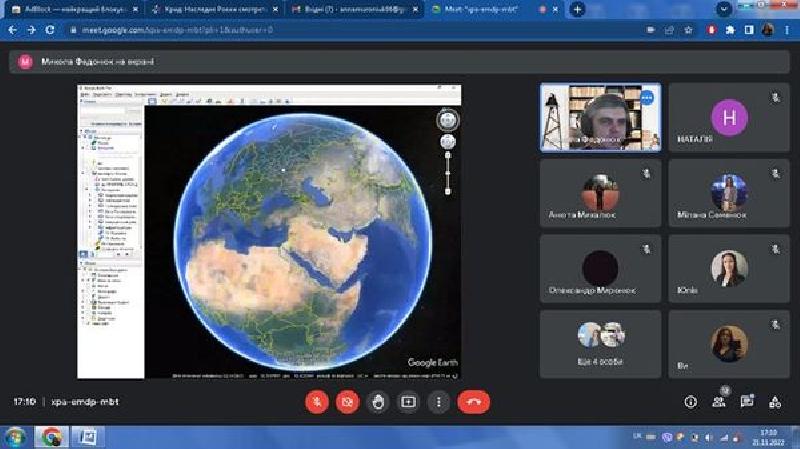Open options on the presenter's video tile
This screenshot has width=800, height=449.
647,98
